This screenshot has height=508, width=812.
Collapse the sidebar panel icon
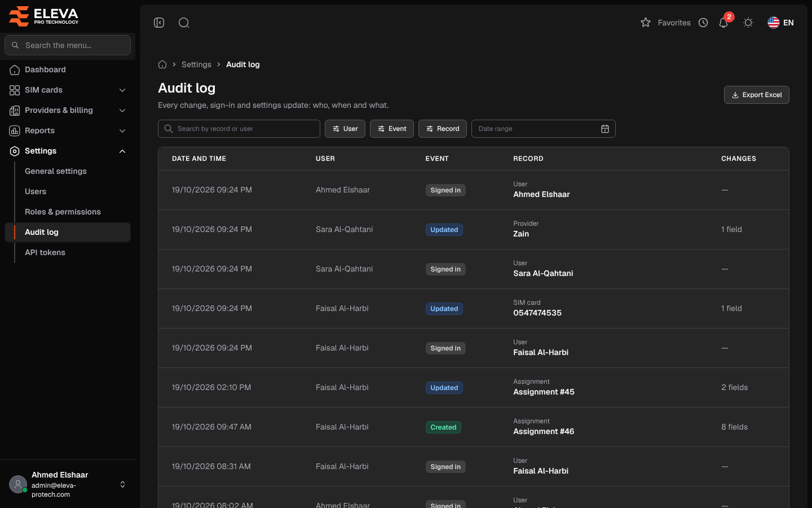[159, 23]
